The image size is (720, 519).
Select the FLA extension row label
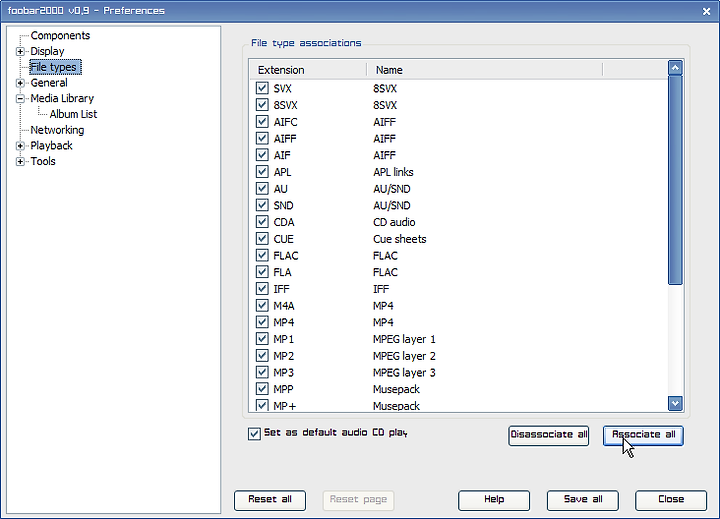(x=282, y=272)
